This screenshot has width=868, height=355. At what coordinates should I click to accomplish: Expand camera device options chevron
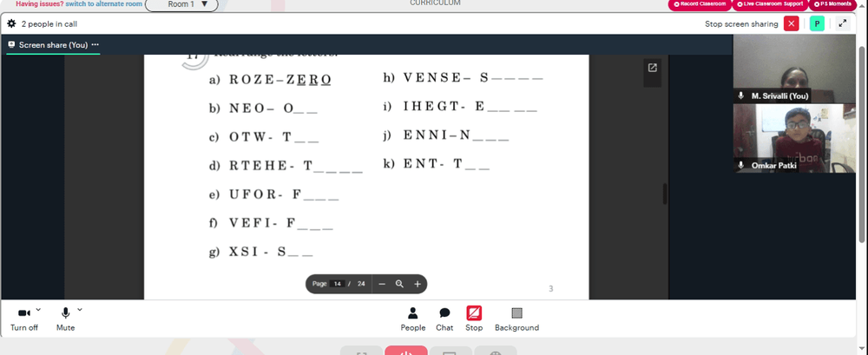tap(38, 309)
